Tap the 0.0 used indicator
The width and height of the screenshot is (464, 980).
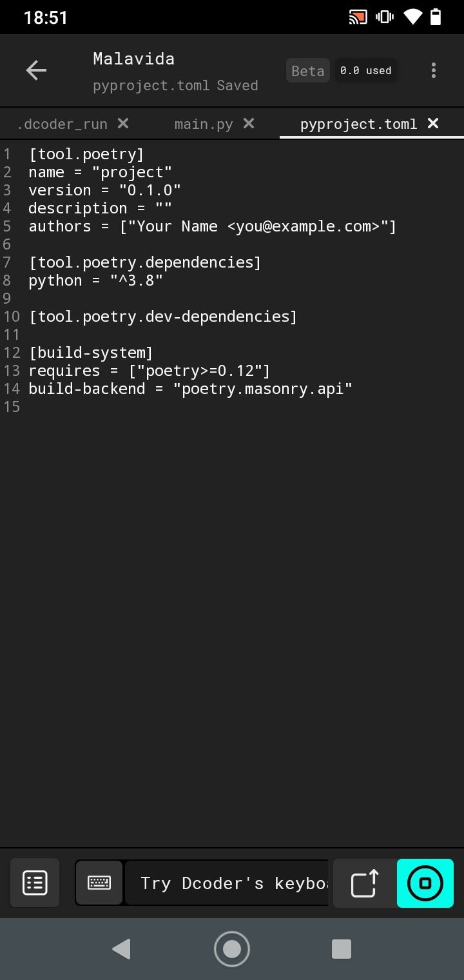click(366, 71)
